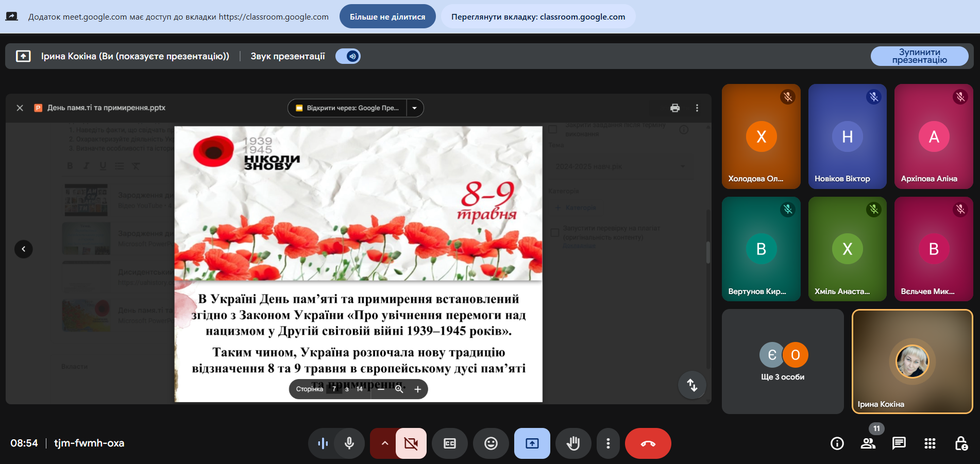
Task: Turn on the camera
Action: [411, 443]
